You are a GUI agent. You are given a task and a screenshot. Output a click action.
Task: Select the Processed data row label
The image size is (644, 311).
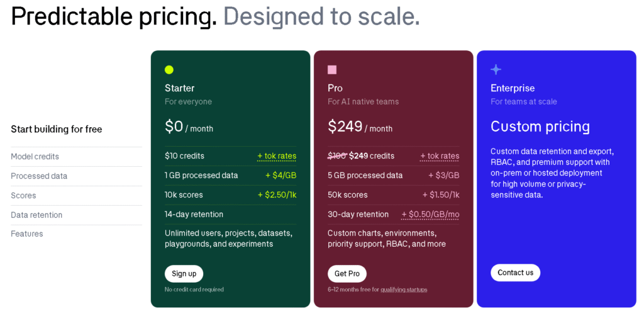tap(39, 176)
